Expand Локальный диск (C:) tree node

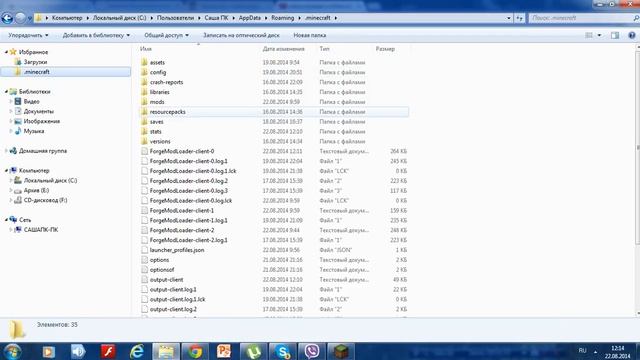pos(11,180)
